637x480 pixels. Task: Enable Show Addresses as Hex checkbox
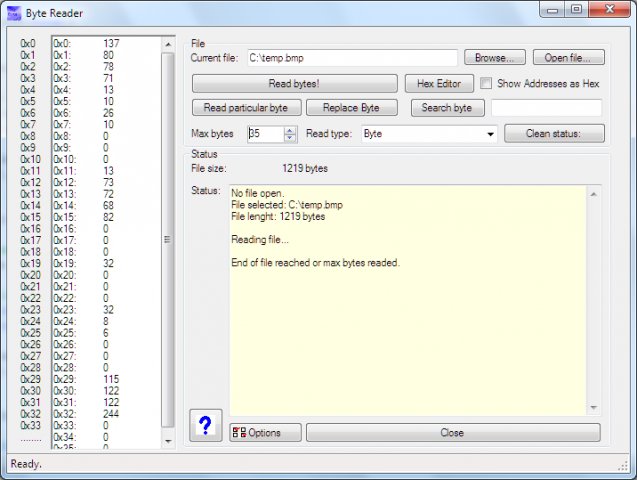point(486,83)
